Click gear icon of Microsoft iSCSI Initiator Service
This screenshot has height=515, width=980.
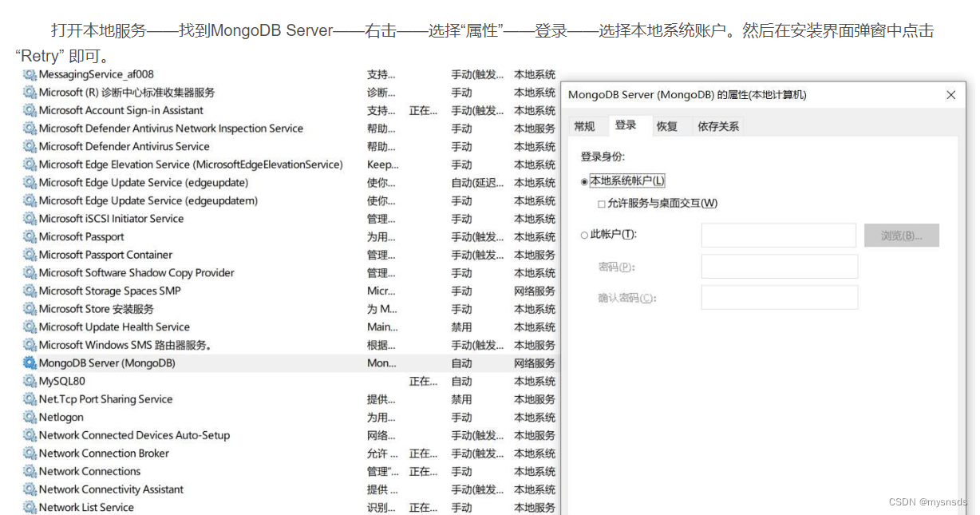click(x=30, y=219)
